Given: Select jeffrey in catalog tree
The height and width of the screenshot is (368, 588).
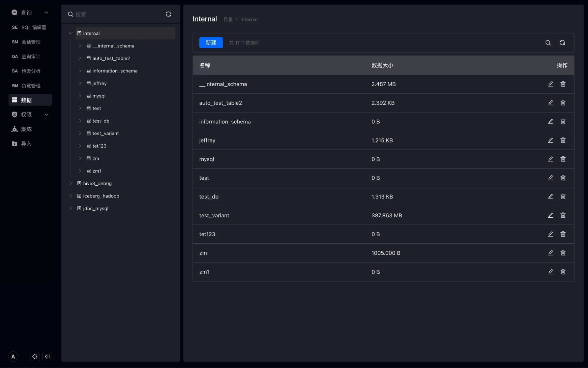Looking at the screenshot, I should pyautogui.click(x=99, y=83).
